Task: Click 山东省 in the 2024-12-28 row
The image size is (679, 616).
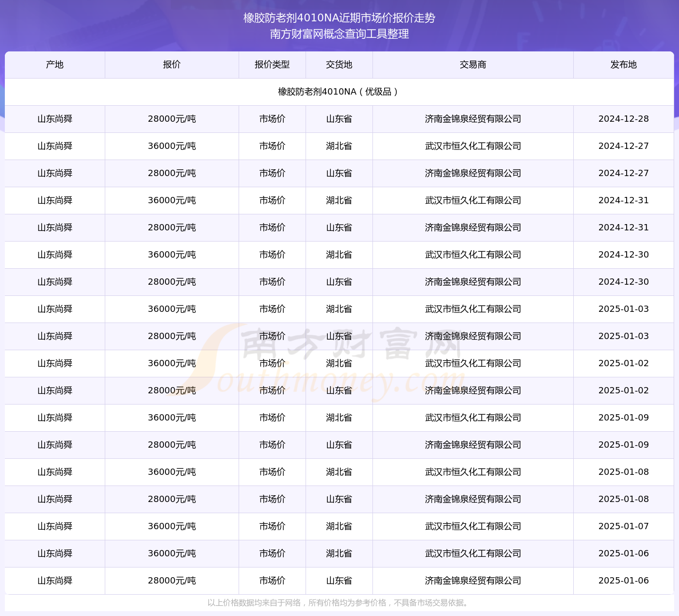Action: point(339,119)
